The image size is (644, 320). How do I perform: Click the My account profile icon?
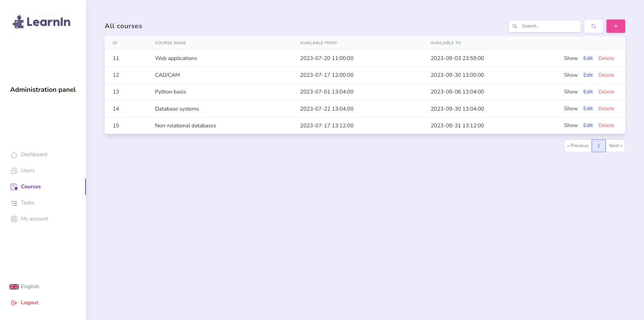14,219
